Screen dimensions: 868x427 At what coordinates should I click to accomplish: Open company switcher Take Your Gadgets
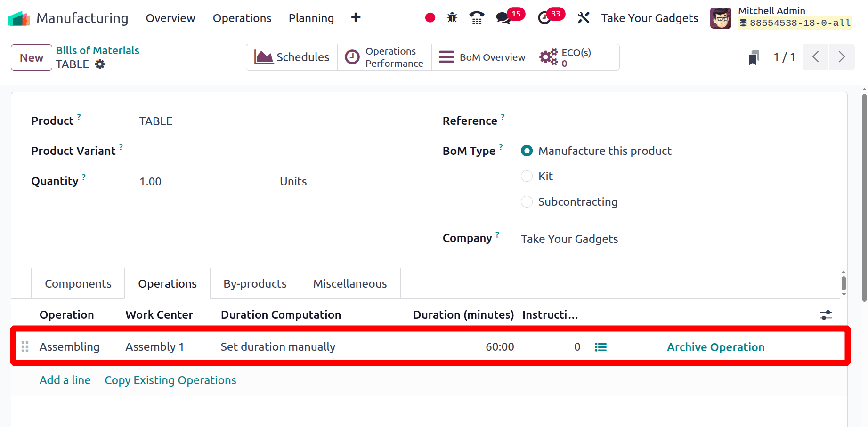coord(649,18)
